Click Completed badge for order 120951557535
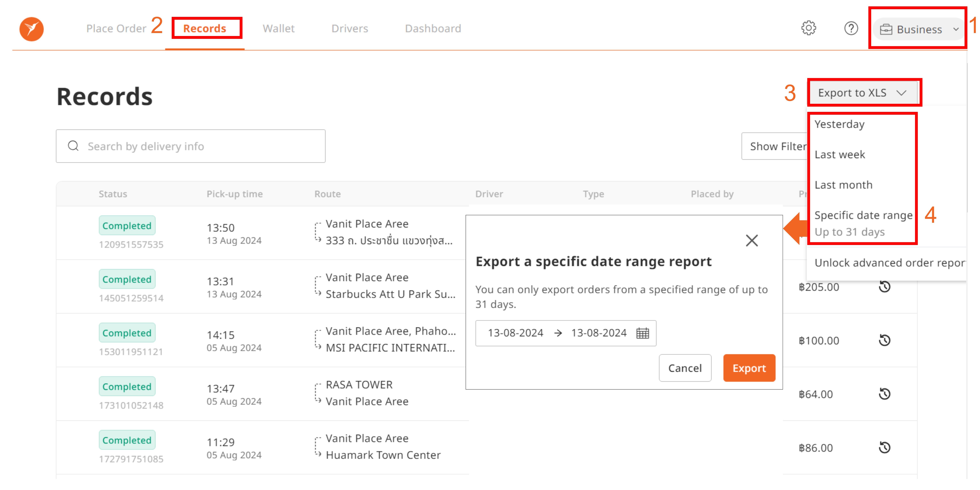 click(127, 226)
